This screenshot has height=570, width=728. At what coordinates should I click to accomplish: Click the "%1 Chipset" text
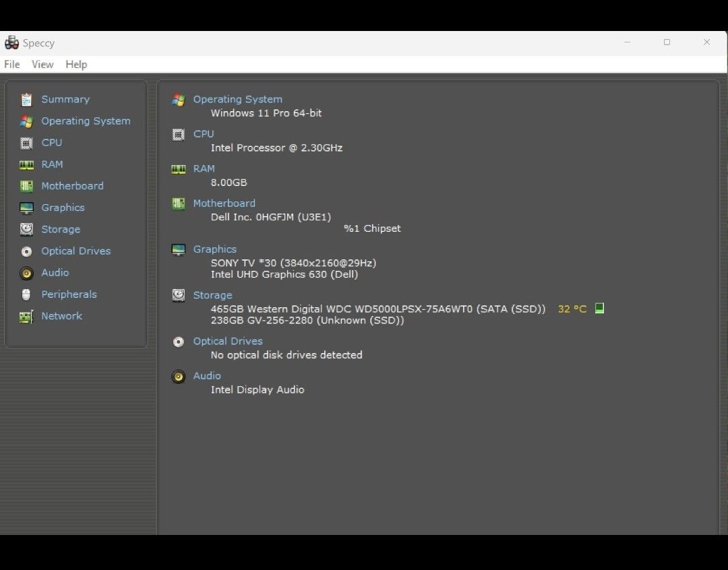point(372,228)
